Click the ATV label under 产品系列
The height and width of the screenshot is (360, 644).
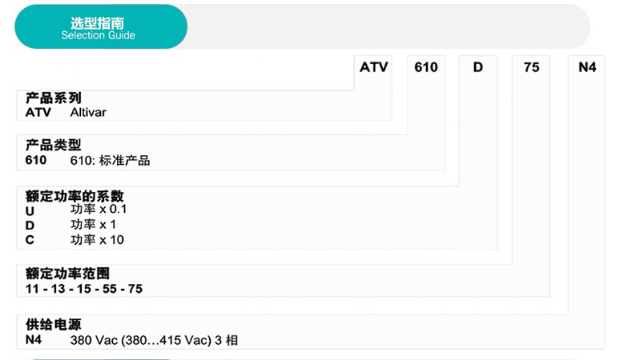(38, 112)
